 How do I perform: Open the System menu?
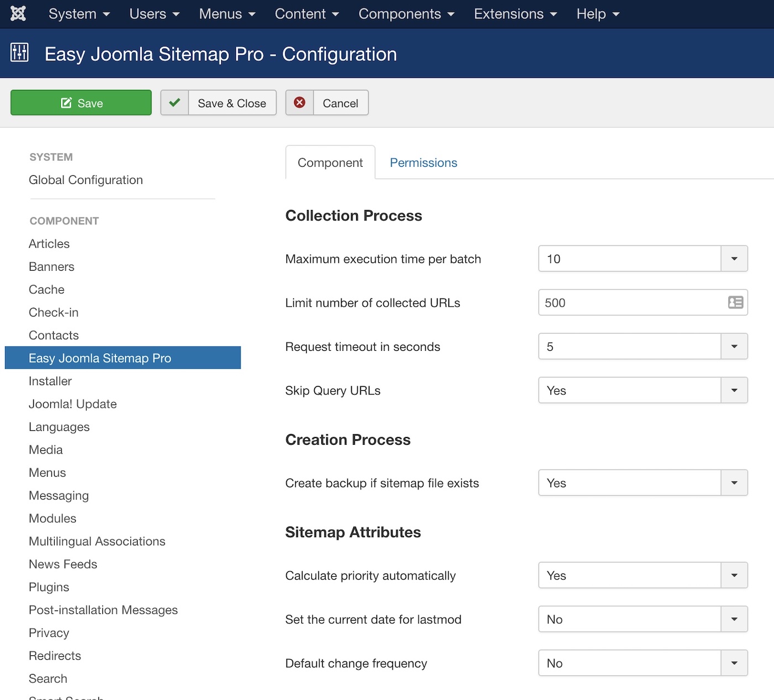tap(79, 14)
